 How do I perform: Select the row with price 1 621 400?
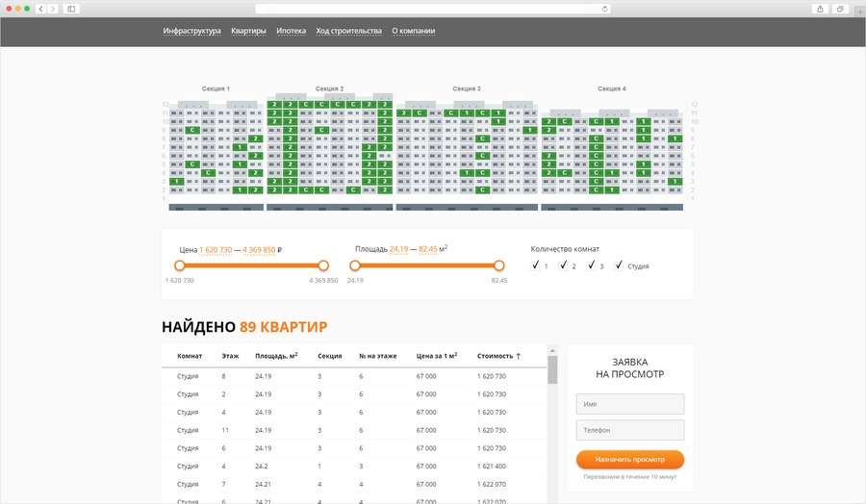click(x=354, y=466)
